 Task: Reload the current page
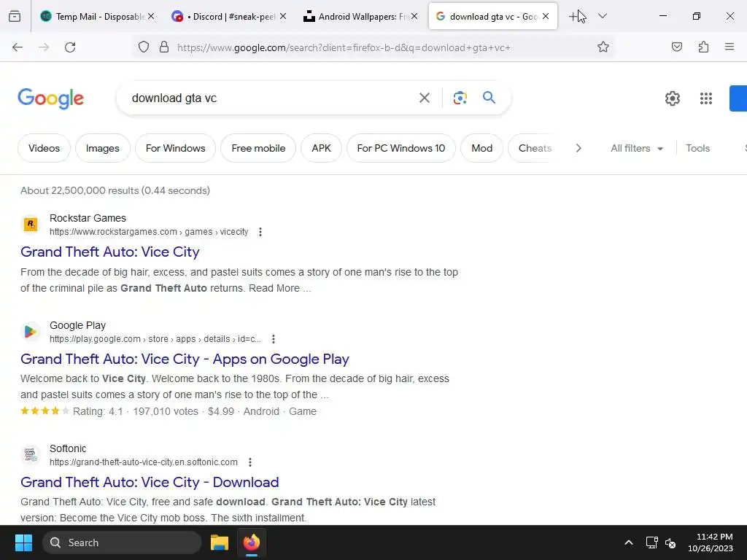pyautogui.click(x=70, y=47)
